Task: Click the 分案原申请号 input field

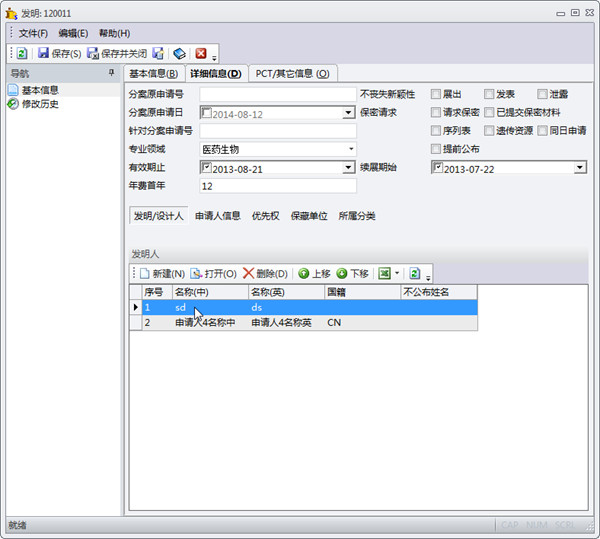Action: tap(278, 94)
